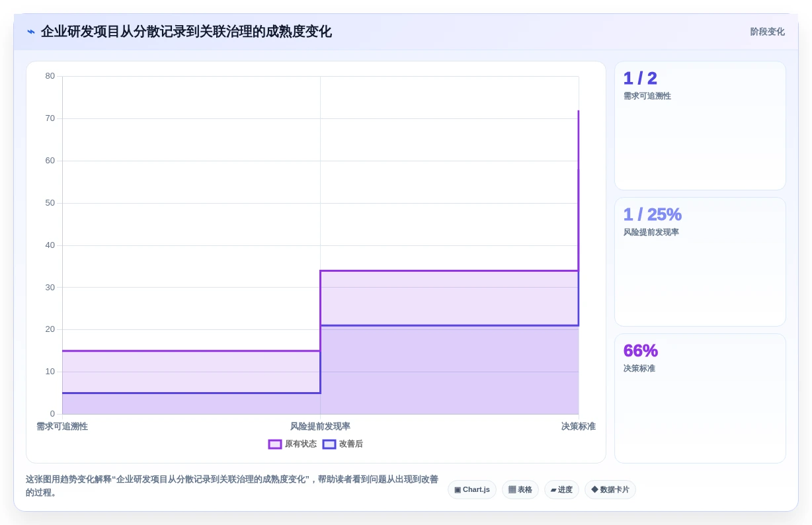Click the title 企业研发项目从分散记录到关联治理的成熟度变化

pyautogui.click(x=186, y=32)
